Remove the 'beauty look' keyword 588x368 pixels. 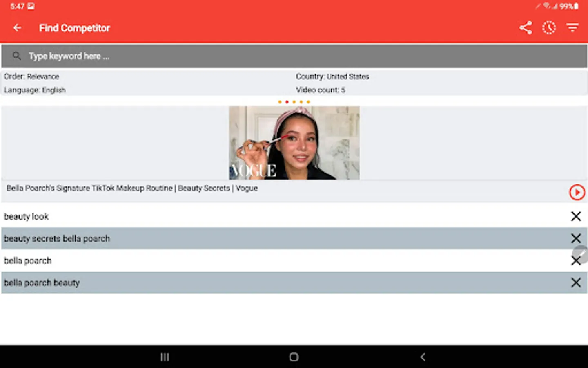click(576, 216)
